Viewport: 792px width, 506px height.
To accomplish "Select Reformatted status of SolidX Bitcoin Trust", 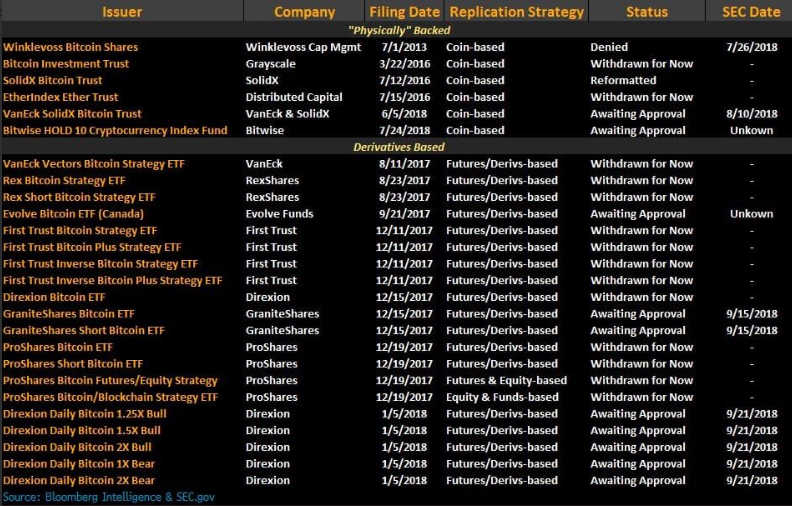I will (x=623, y=80).
